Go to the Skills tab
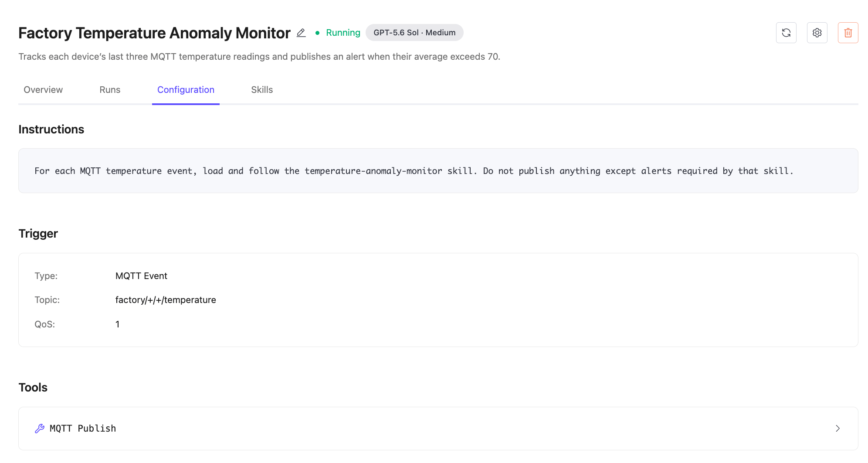868x463 pixels. pyautogui.click(x=262, y=90)
